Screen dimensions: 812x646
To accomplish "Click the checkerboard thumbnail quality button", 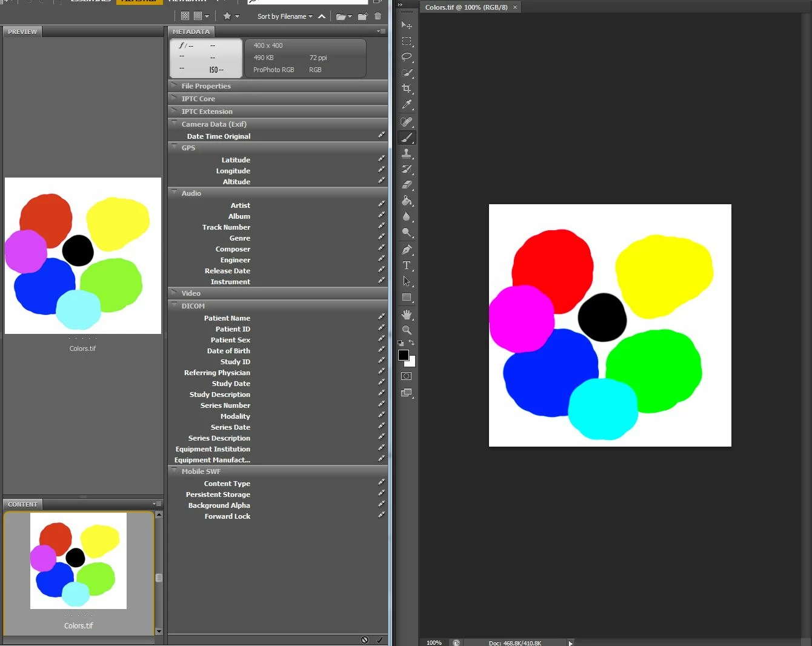I will [x=185, y=16].
